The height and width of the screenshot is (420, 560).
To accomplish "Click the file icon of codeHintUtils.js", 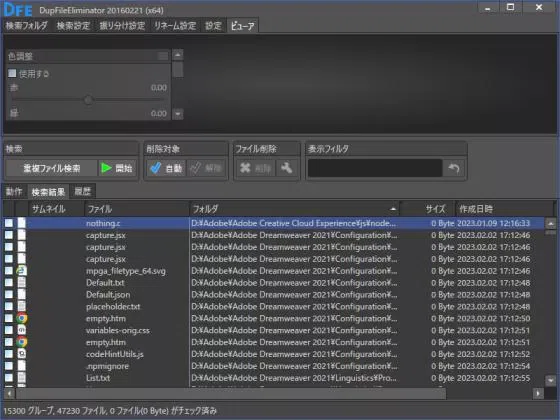I will (22, 354).
